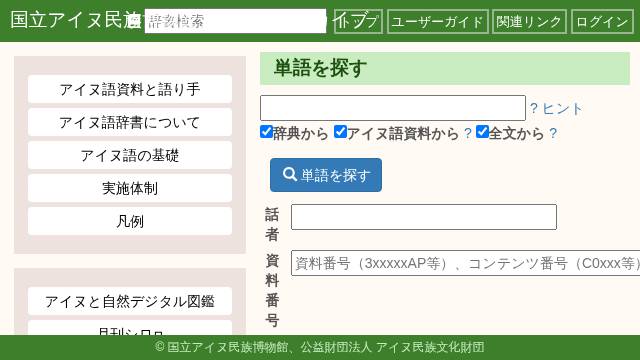Open アイヌと自然デジタル図鑑 link
The width and height of the screenshot is (640, 360).
point(130,301)
